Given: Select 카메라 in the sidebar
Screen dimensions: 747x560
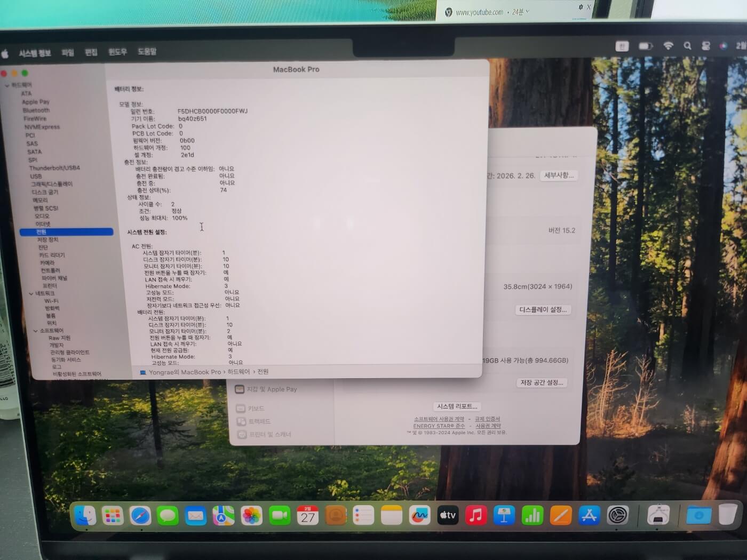Looking at the screenshot, I should tap(47, 263).
